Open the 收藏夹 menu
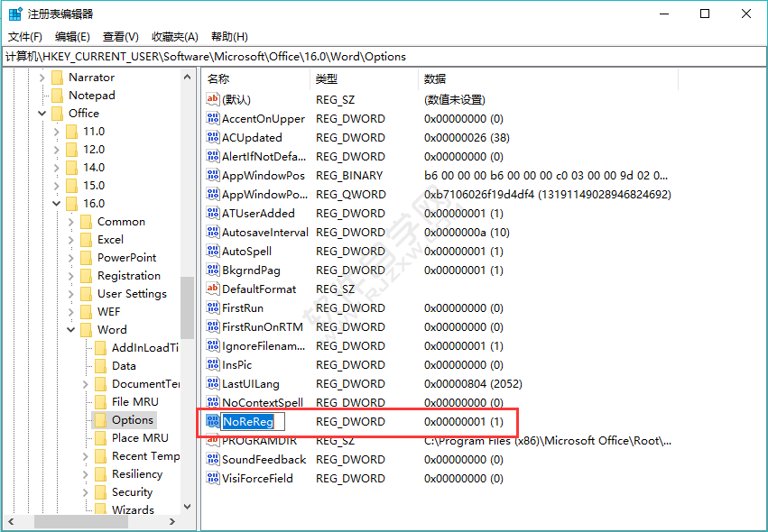Viewport: 768px width, 532px height. 173,36
